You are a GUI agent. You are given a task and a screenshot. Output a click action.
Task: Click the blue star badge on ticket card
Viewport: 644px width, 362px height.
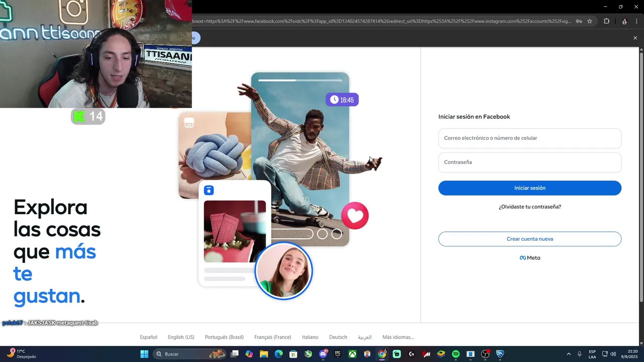pyautogui.click(x=209, y=190)
